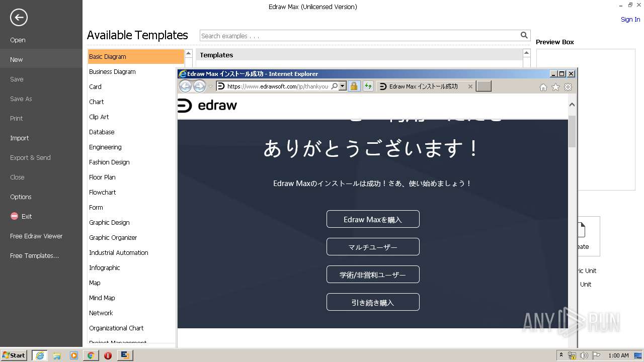Screen dimensions: 644x362
Task: Click the Templates panel scroll-up arrow
Action: tap(526, 53)
